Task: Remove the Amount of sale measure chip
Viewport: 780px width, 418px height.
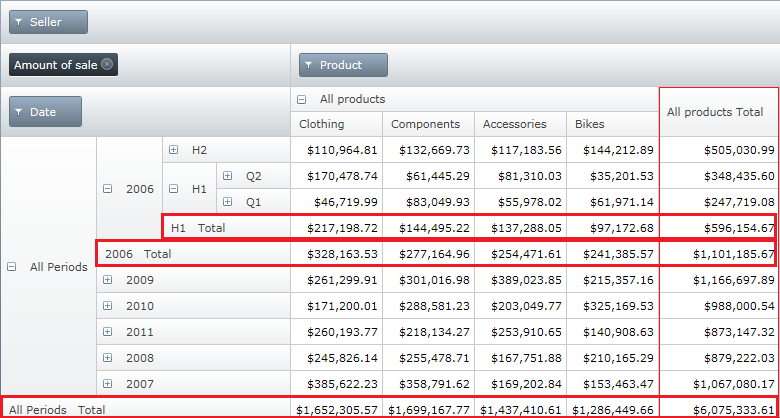Action: [x=108, y=65]
